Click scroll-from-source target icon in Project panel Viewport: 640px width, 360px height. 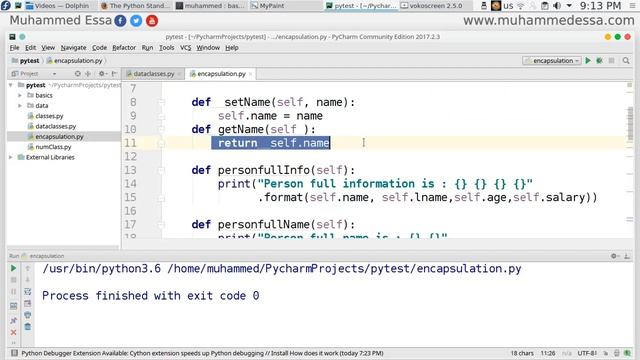click(77, 74)
